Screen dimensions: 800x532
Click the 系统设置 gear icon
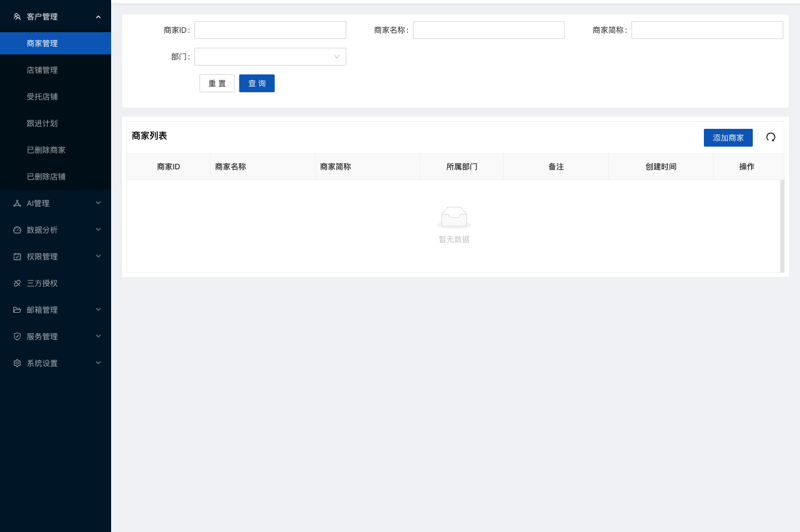[17, 363]
